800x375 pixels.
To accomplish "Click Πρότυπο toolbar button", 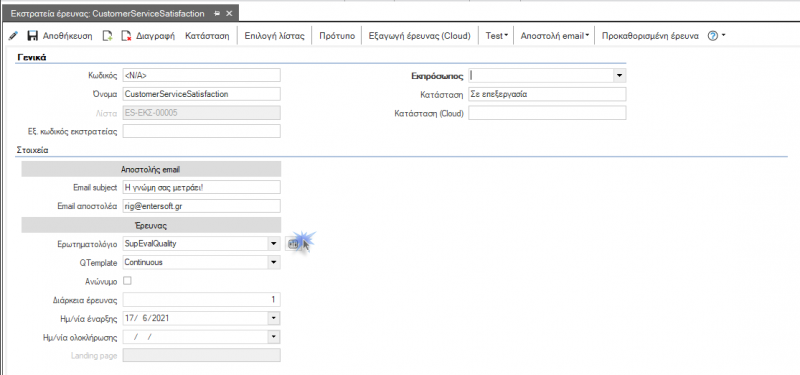I will [337, 36].
